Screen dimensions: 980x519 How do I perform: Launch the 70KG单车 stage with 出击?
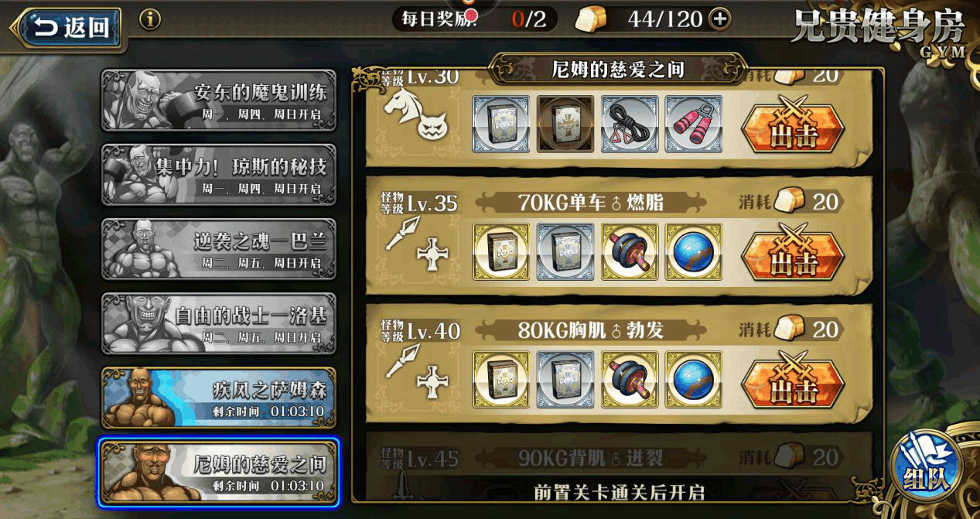(x=793, y=254)
